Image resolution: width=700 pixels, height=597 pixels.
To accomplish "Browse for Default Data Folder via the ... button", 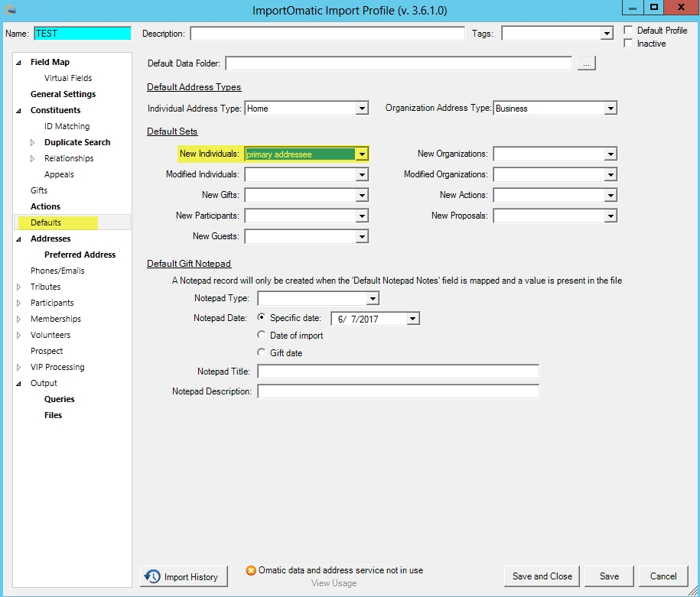I will [586, 63].
